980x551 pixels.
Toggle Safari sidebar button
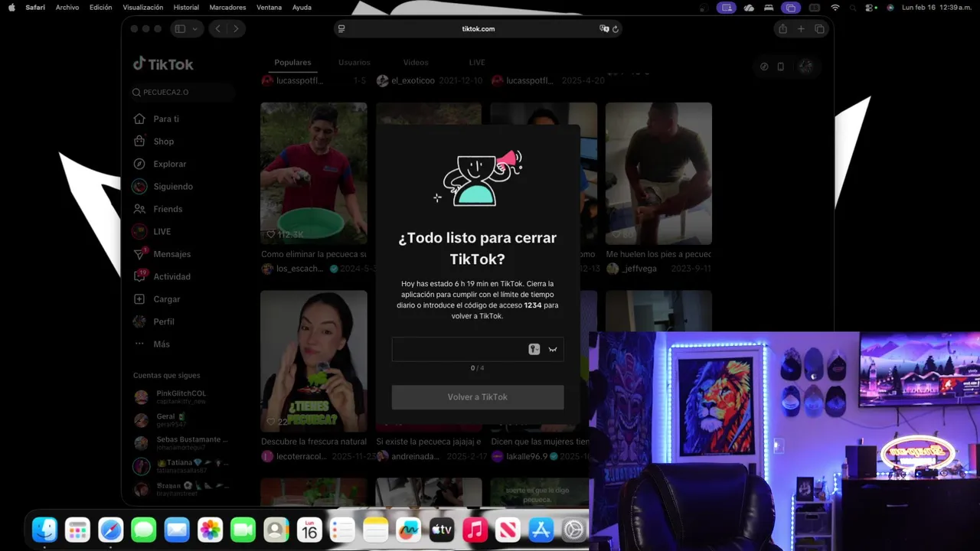(180, 29)
